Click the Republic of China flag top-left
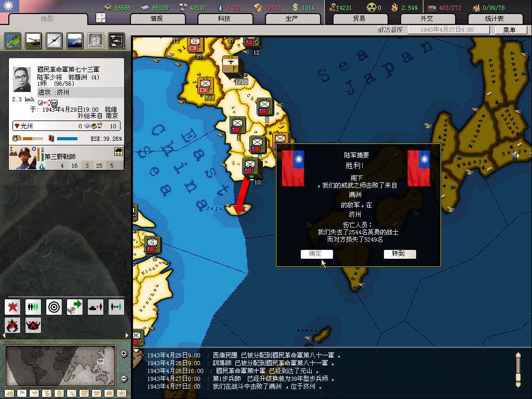 [x=9, y=6]
